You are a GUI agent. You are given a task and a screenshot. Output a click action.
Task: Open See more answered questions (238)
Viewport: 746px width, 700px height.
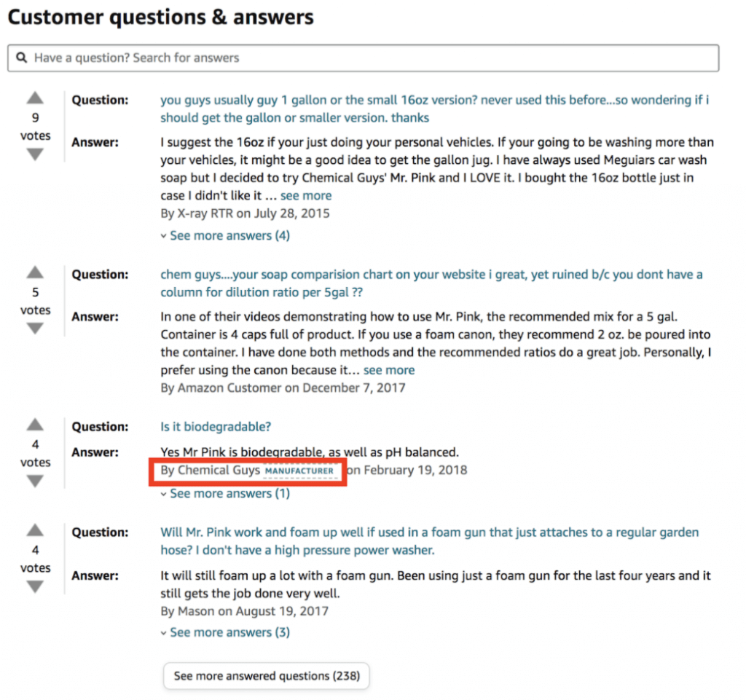267,676
